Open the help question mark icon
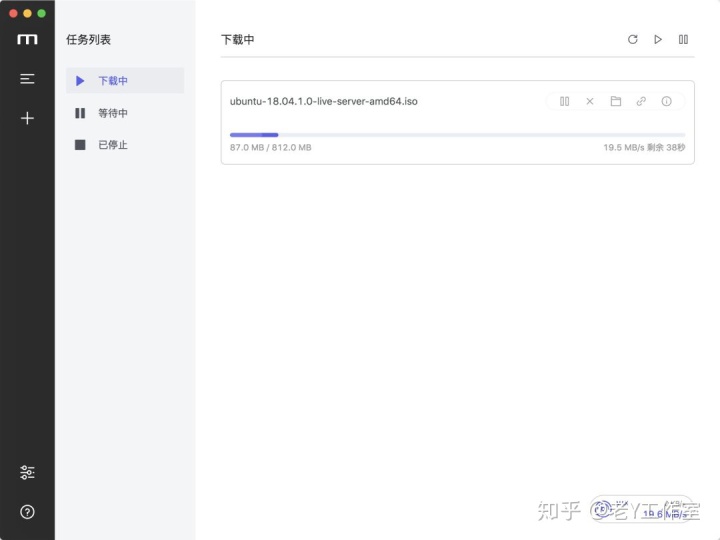This screenshot has height=540, width=720. point(27,512)
